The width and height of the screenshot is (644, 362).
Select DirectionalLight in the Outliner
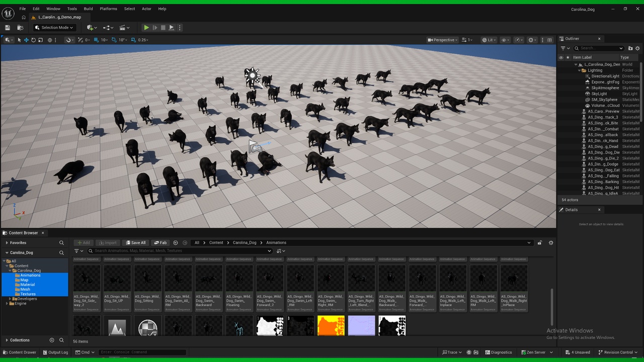pyautogui.click(x=605, y=76)
